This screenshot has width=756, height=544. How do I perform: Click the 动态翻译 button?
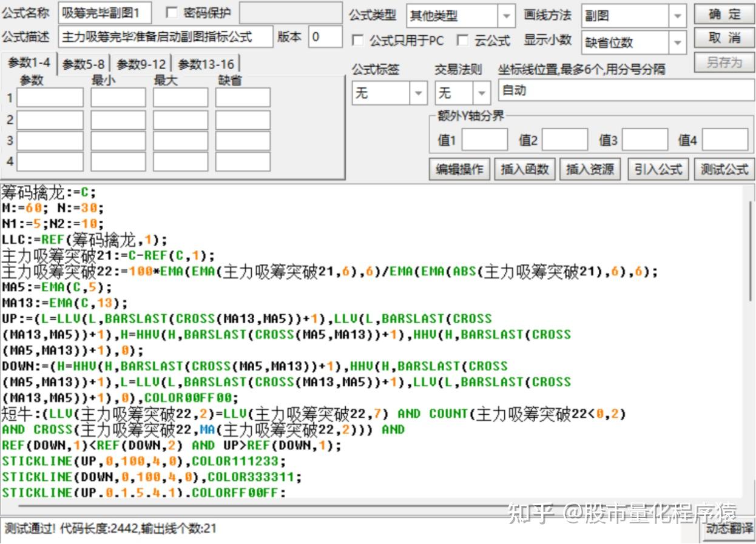(728, 528)
